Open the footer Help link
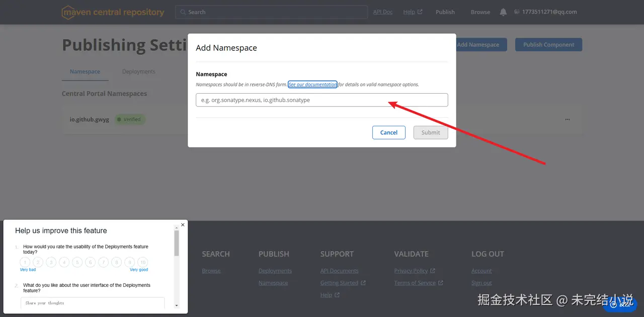Image resolution: width=644 pixels, height=317 pixels. click(x=330, y=295)
